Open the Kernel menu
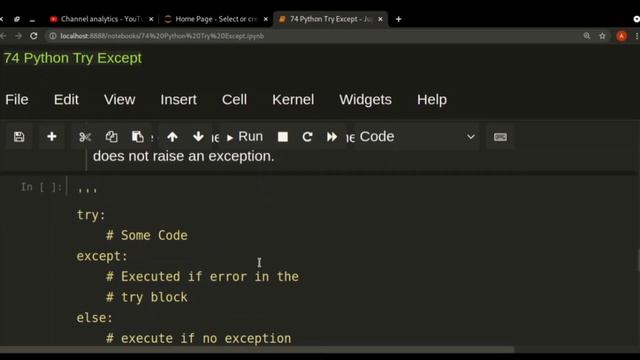 tap(293, 100)
